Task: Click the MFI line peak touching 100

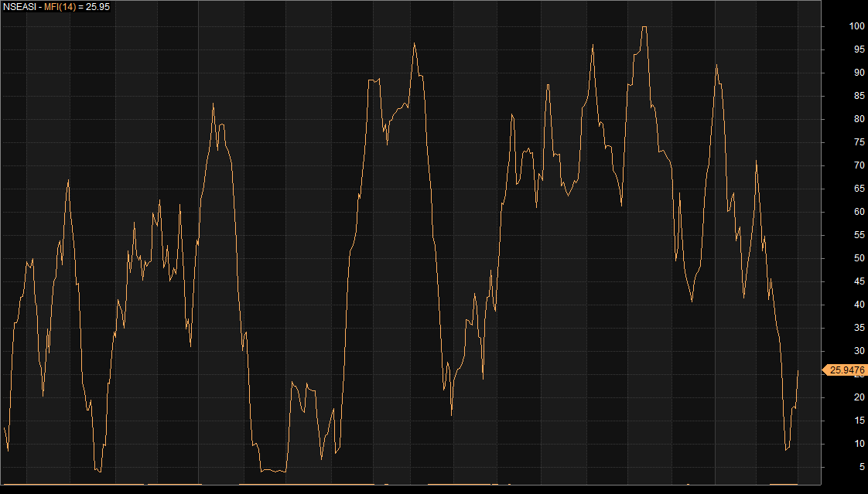Action: [x=644, y=27]
